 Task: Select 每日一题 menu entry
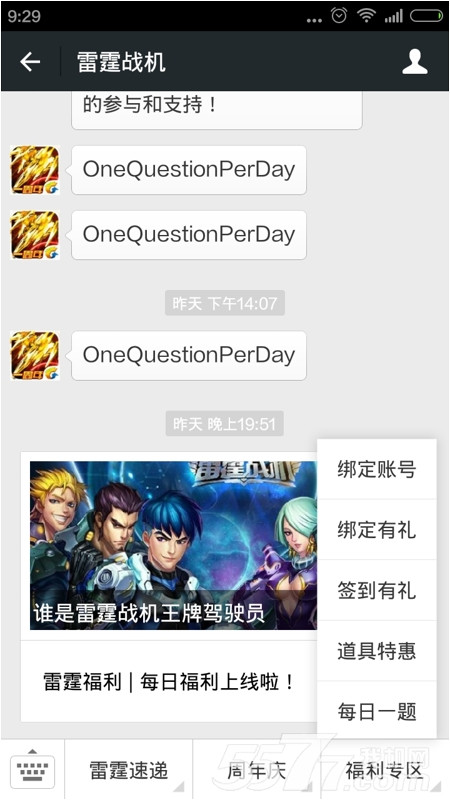tap(377, 711)
